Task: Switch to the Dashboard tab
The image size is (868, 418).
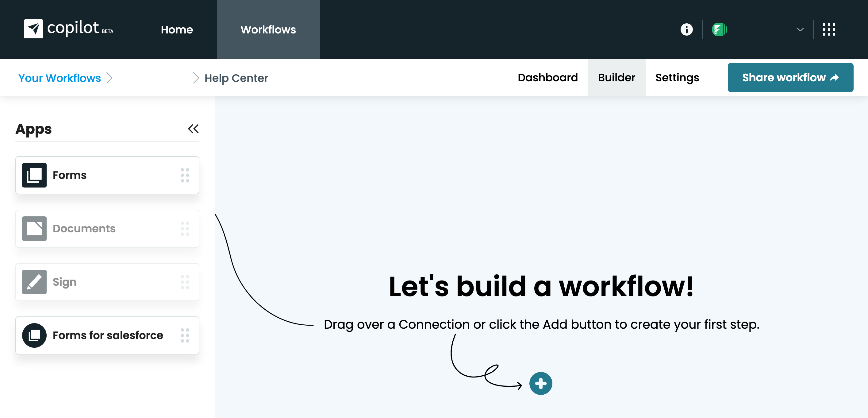Action: click(547, 78)
